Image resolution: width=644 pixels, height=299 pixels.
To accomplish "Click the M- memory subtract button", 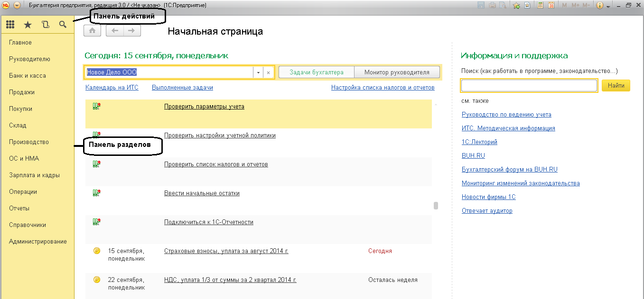I will pyautogui.click(x=587, y=6).
